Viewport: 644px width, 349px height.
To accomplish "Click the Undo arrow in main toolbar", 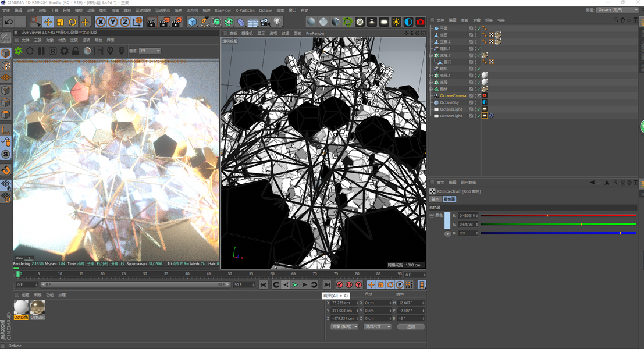I will point(9,22).
